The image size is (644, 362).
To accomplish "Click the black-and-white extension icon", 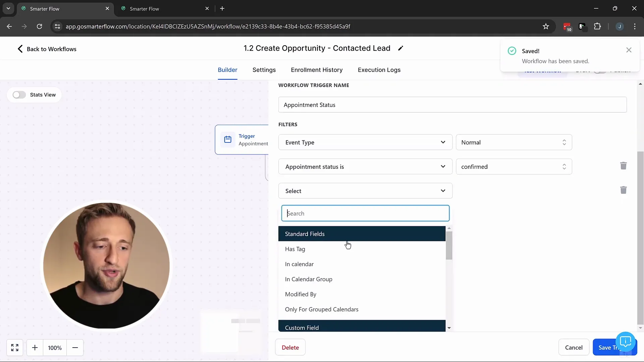I will (x=582, y=27).
